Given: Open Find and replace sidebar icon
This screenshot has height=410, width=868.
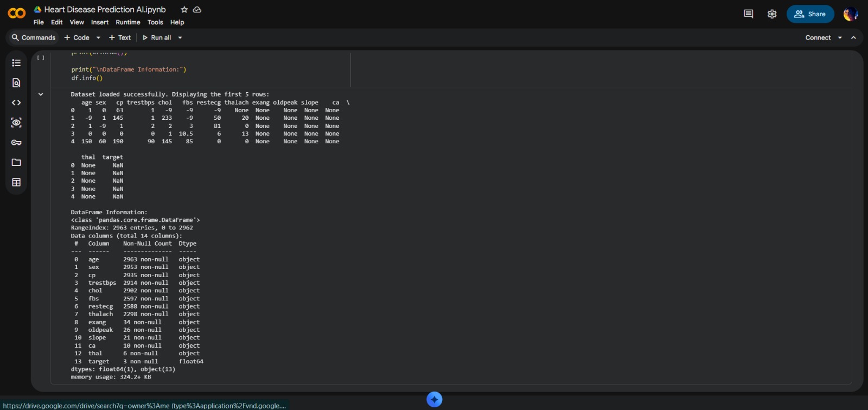Looking at the screenshot, I should click(x=16, y=83).
